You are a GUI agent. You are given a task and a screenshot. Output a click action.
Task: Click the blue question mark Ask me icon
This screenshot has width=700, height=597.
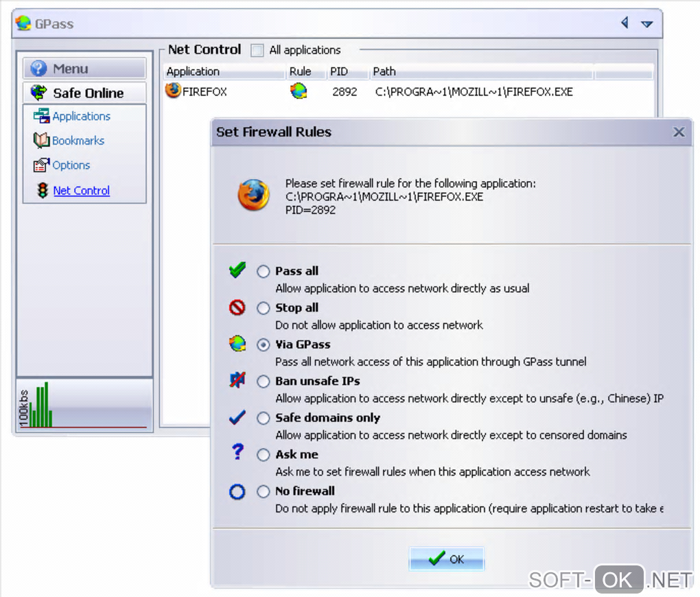pyautogui.click(x=238, y=452)
